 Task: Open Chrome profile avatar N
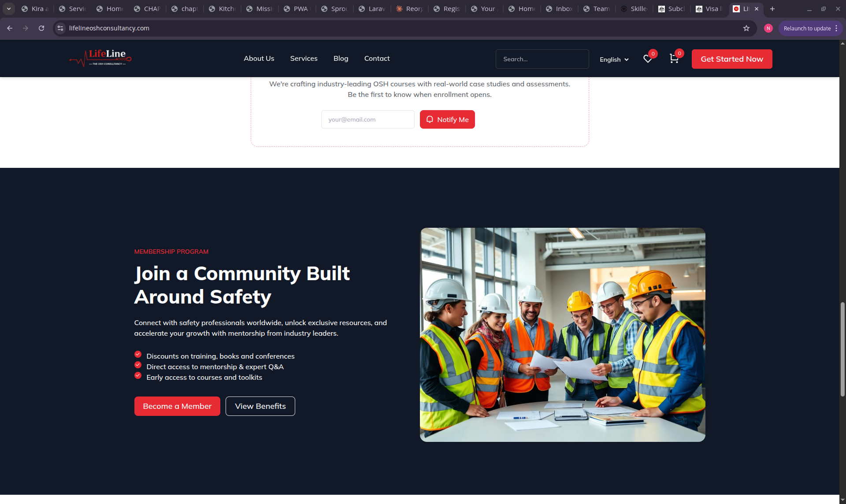tap(768, 28)
